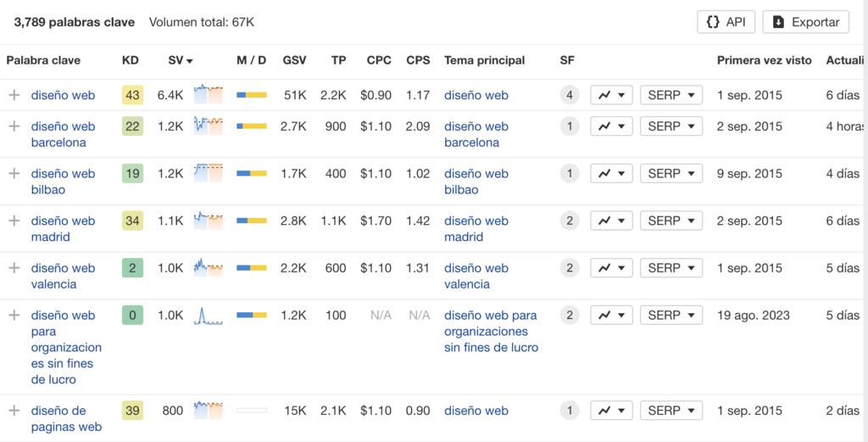This screenshot has width=868, height=442.
Task: Click plus icon beside "diseño web" keyword
Action: click(x=14, y=95)
